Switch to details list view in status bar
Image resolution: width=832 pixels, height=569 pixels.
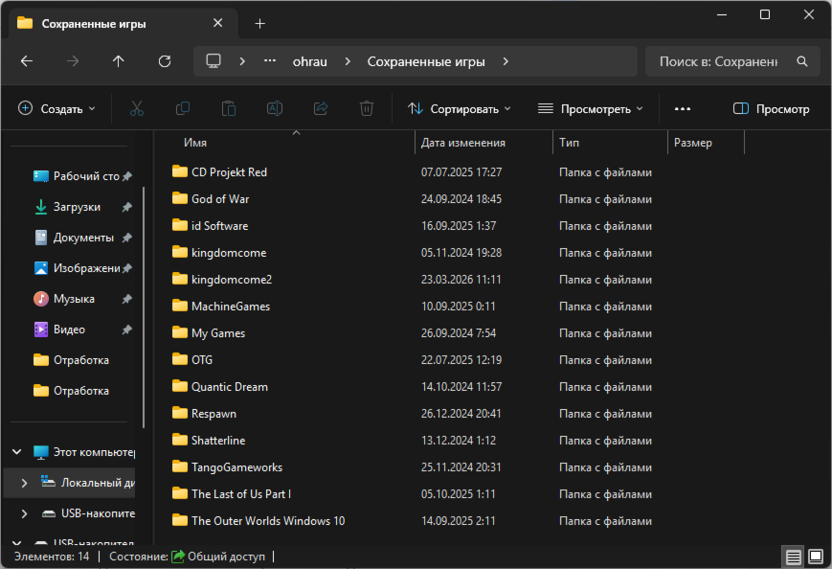(793, 557)
